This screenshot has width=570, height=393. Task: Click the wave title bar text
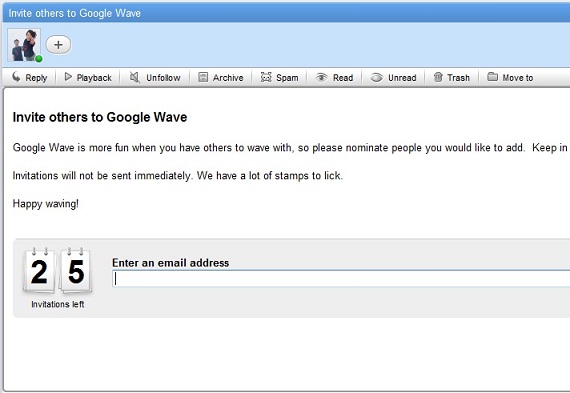coord(75,13)
